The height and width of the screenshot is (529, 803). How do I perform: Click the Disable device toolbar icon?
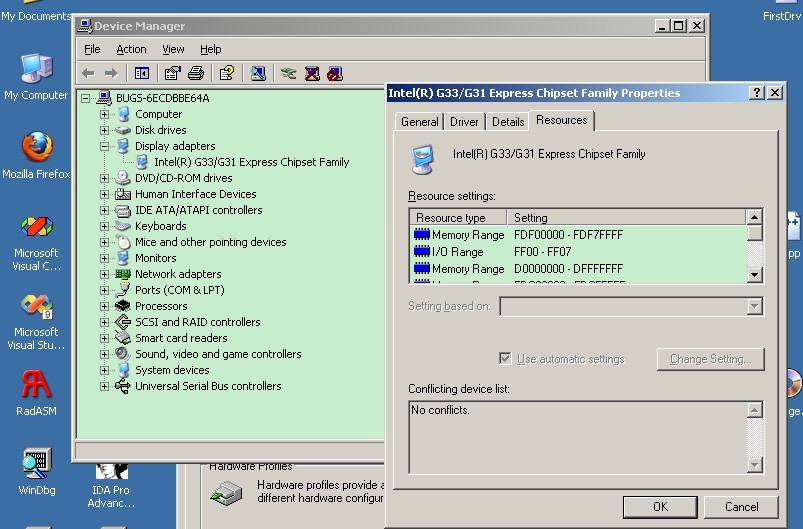pyautogui.click(x=335, y=74)
